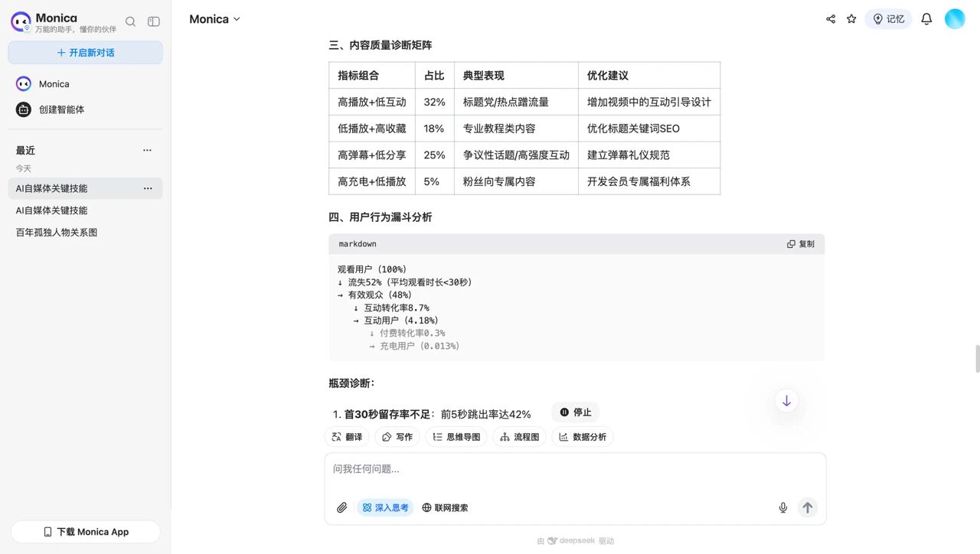Screen dimensions: 980x554
Task: Click table cell 低播放+高收藏
Action: click(x=372, y=129)
